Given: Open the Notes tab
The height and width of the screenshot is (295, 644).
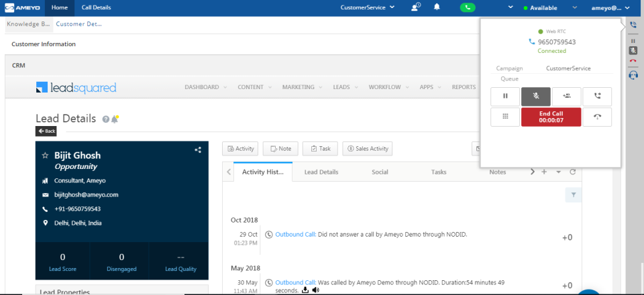Looking at the screenshot, I should [497, 172].
